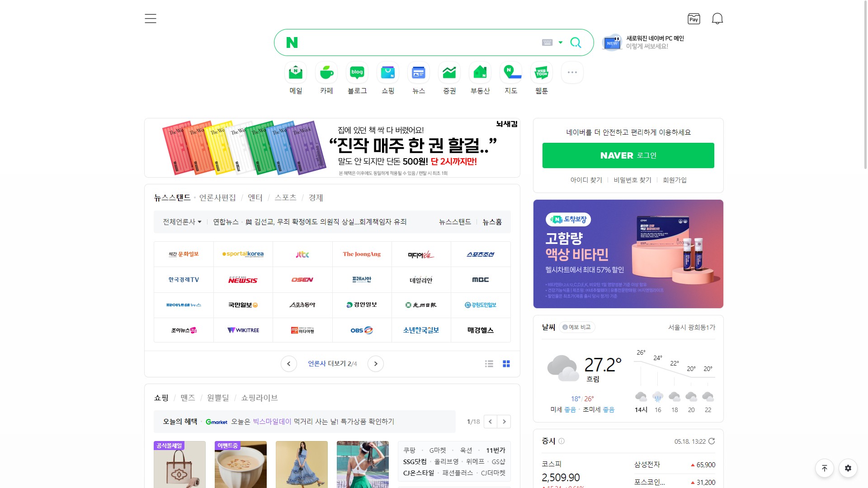Click the 증시 info icon
This screenshot has width=868, height=488.
561,441
